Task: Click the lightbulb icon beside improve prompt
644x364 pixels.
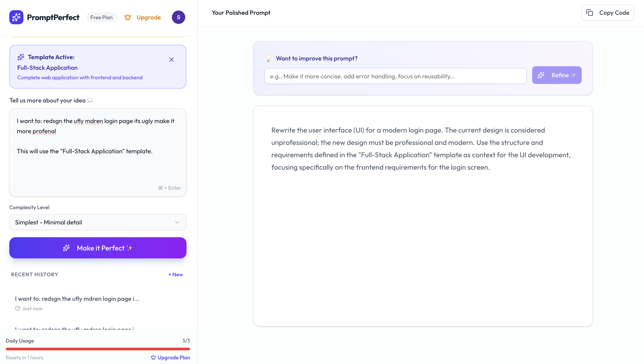Action: point(268,58)
